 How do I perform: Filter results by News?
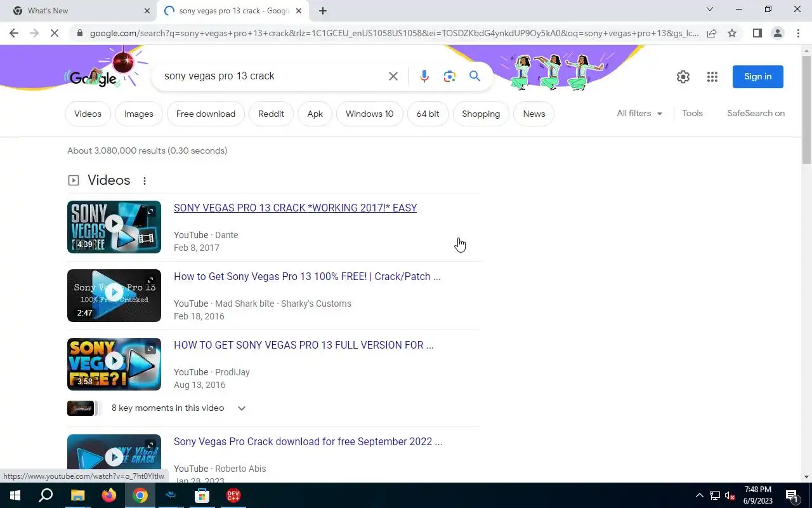[x=534, y=114]
